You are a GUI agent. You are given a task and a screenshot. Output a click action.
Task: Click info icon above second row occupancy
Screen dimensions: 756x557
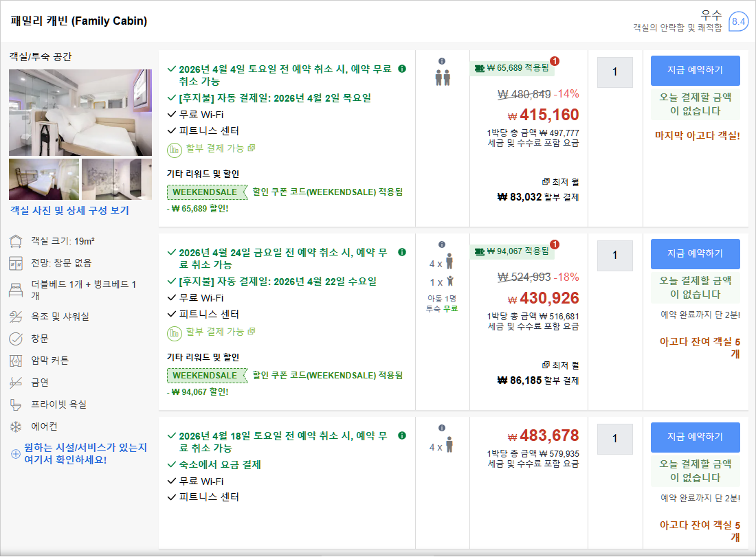point(442,244)
